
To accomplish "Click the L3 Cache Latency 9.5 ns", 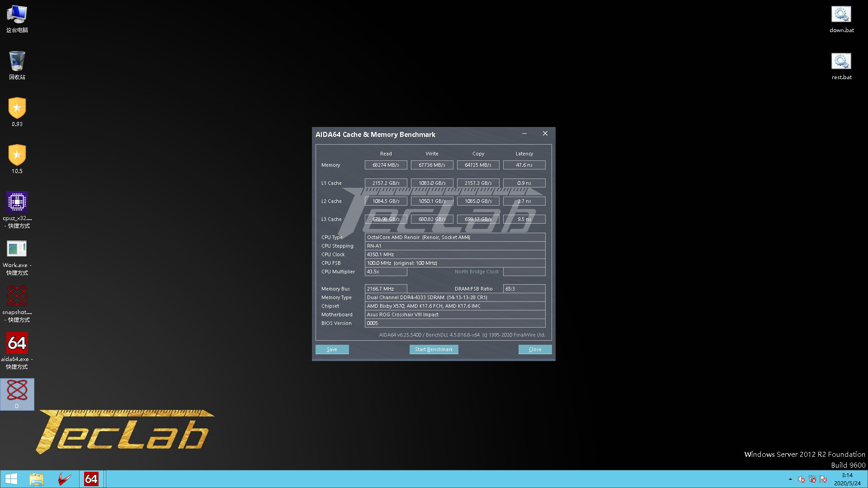I will click(x=524, y=219).
